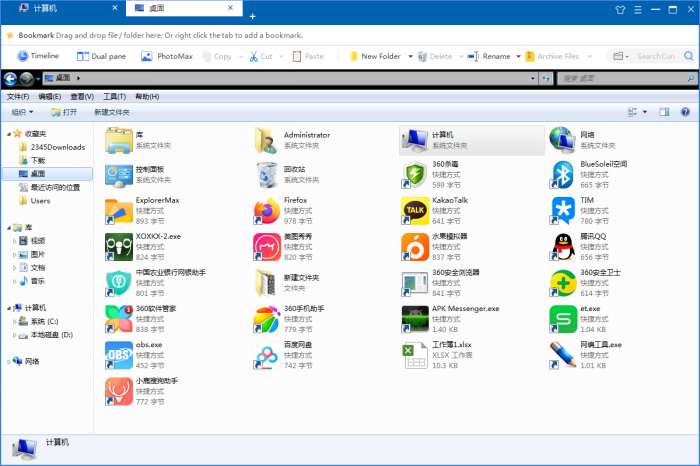Open the 查看(V) menu
Image resolution: width=700 pixels, height=466 pixels.
[82, 96]
